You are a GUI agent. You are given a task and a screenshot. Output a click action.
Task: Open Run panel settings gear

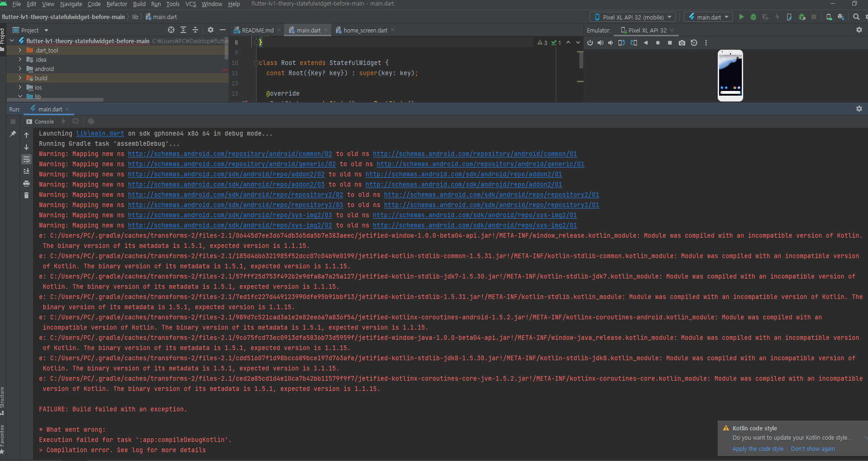(x=859, y=109)
